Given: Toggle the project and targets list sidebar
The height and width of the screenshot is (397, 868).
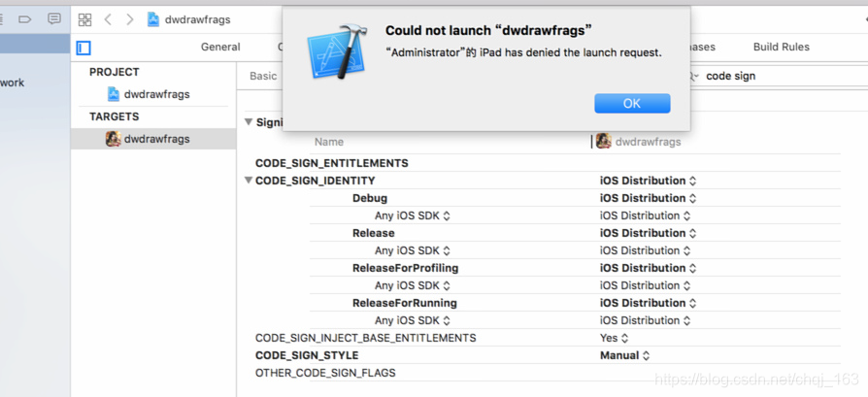Looking at the screenshot, I should tap(83, 48).
